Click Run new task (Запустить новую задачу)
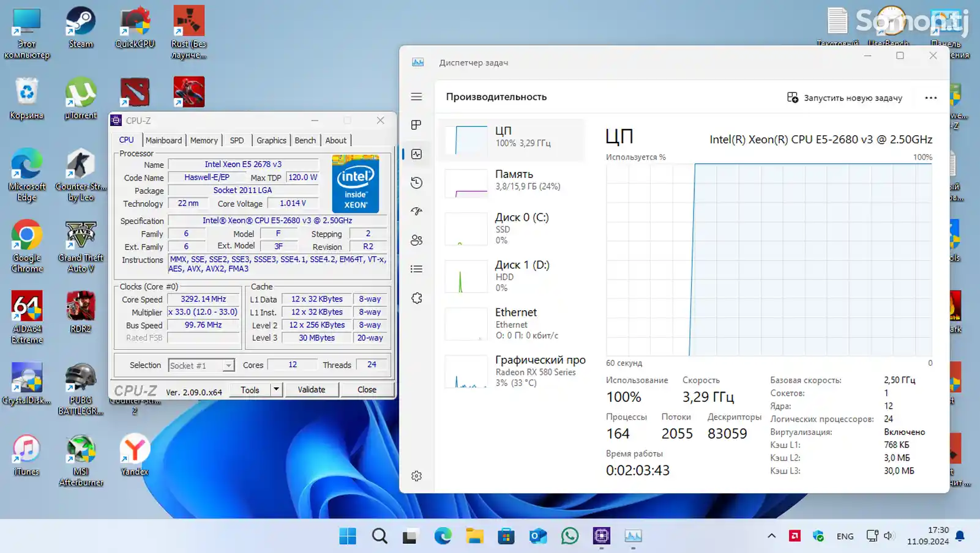Image resolution: width=980 pixels, height=553 pixels. point(844,98)
